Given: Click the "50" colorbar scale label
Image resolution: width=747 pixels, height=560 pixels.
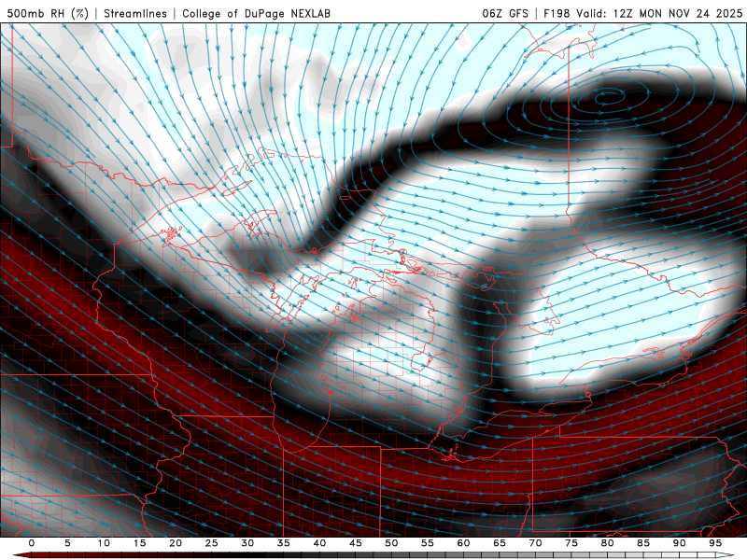Looking at the screenshot, I should tap(391, 543).
